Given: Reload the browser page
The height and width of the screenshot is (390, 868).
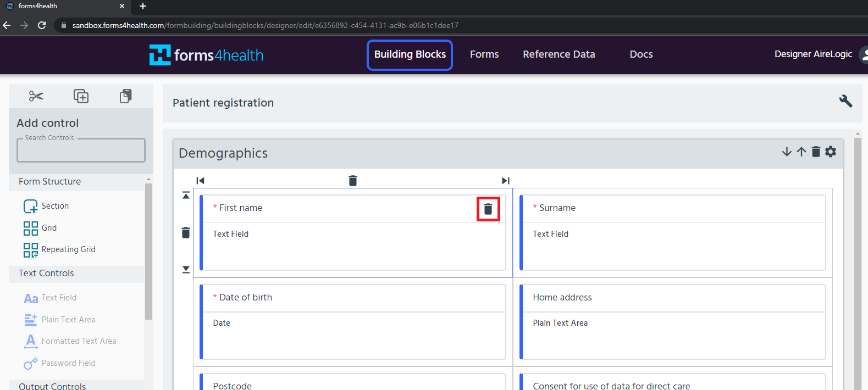Looking at the screenshot, I should point(42,25).
